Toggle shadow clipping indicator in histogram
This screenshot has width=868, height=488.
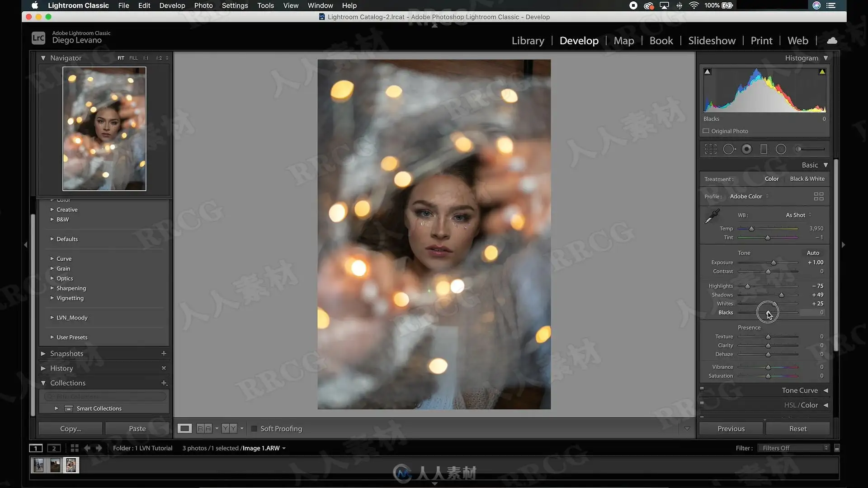[x=708, y=72]
